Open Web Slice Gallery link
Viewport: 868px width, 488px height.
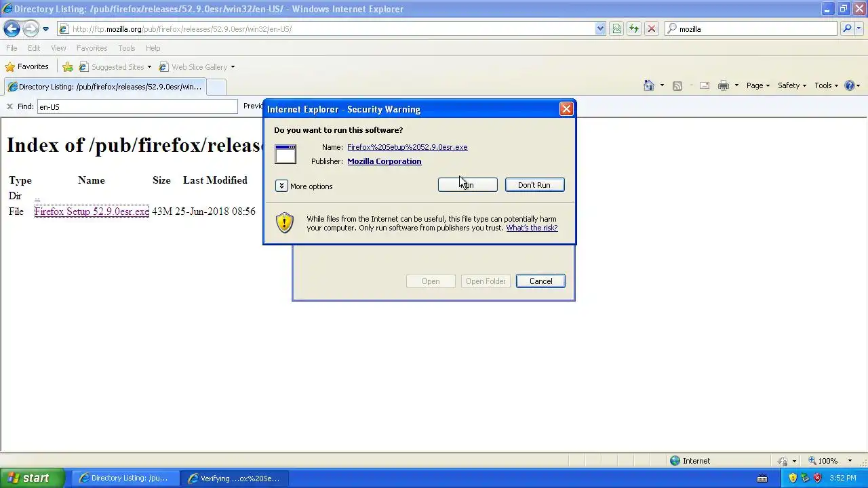[x=197, y=67]
